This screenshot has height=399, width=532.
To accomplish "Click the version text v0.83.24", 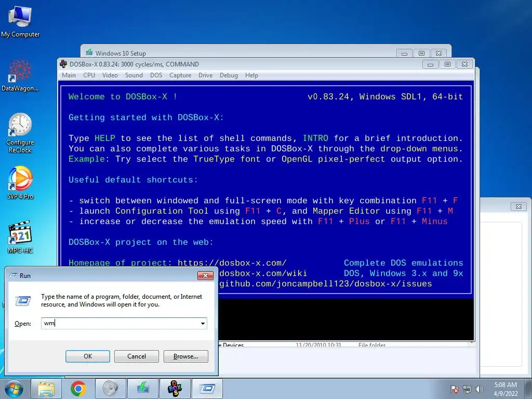I will point(328,97).
